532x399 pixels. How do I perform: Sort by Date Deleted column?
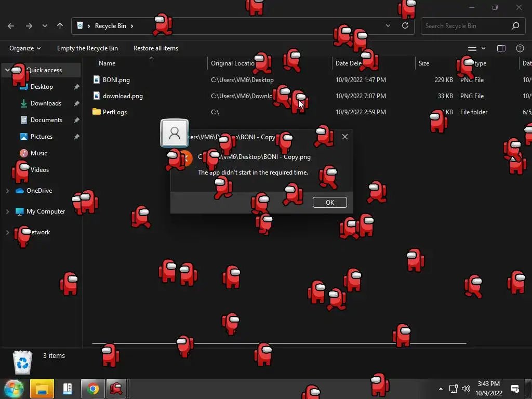pos(349,63)
